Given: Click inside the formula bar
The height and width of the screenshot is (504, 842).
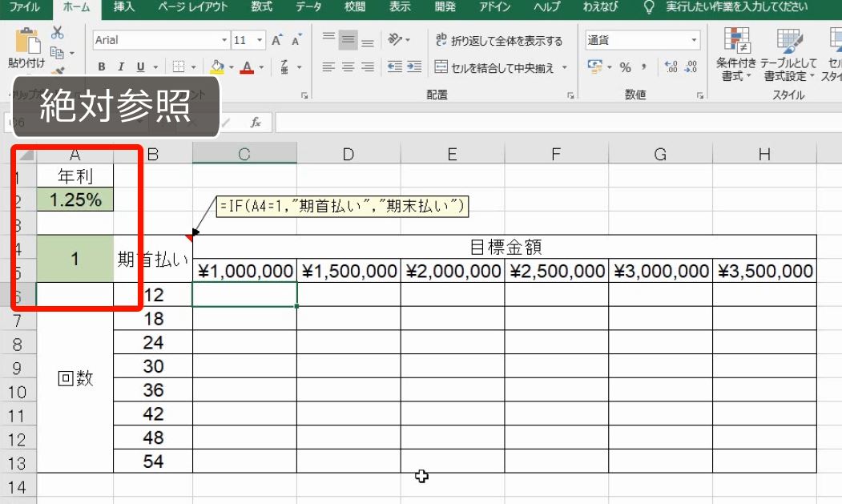Looking at the screenshot, I should [558, 123].
